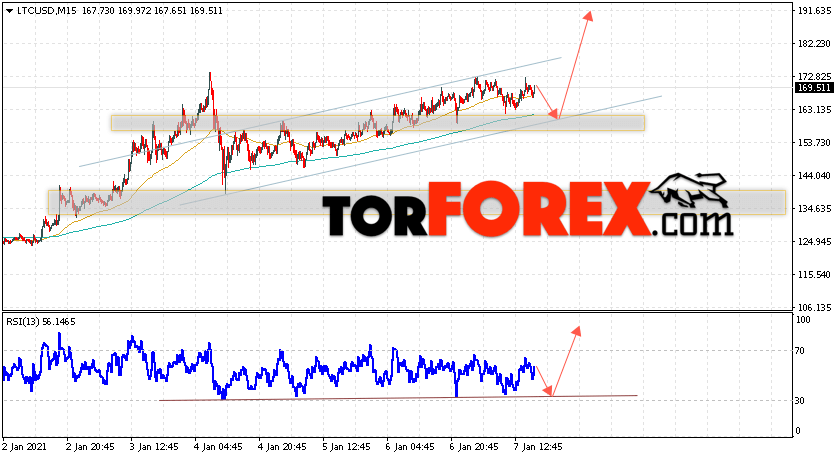838x458 pixels.
Task: Click the 5 Jan 12:45 time label
Action: click(346, 447)
